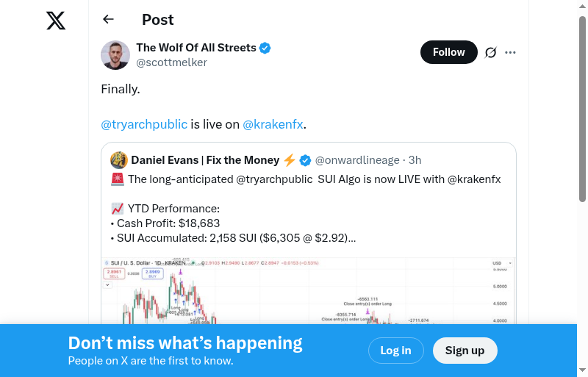This screenshot has height=377, width=588.
Task: Click the @scottmelker handle
Action: tap(171, 62)
